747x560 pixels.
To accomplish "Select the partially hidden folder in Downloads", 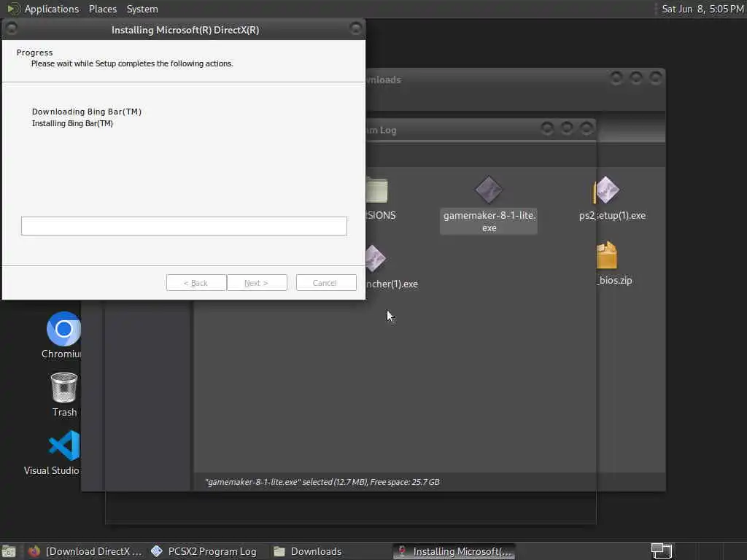I will tap(377, 190).
